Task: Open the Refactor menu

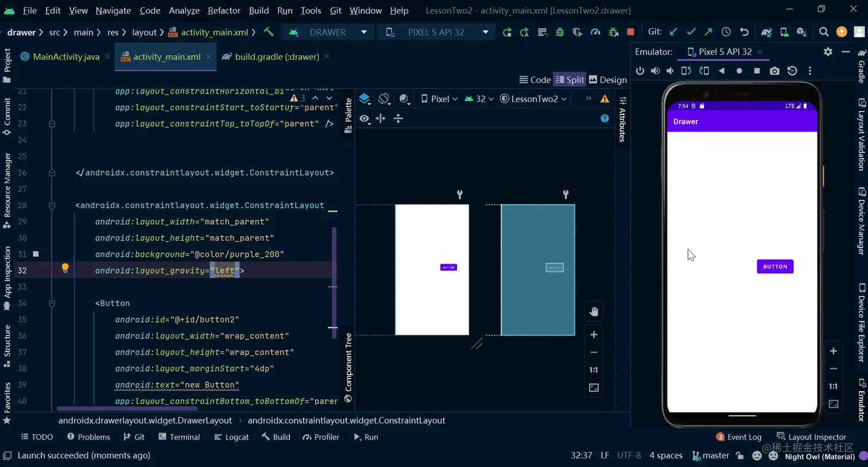Action: coord(224,10)
